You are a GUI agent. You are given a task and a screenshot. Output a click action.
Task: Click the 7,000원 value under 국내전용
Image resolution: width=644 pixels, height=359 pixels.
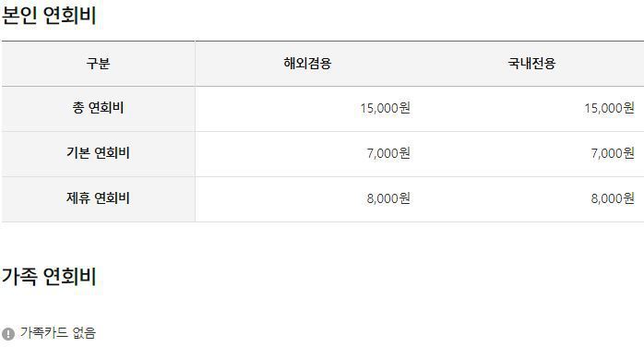coord(613,153)
